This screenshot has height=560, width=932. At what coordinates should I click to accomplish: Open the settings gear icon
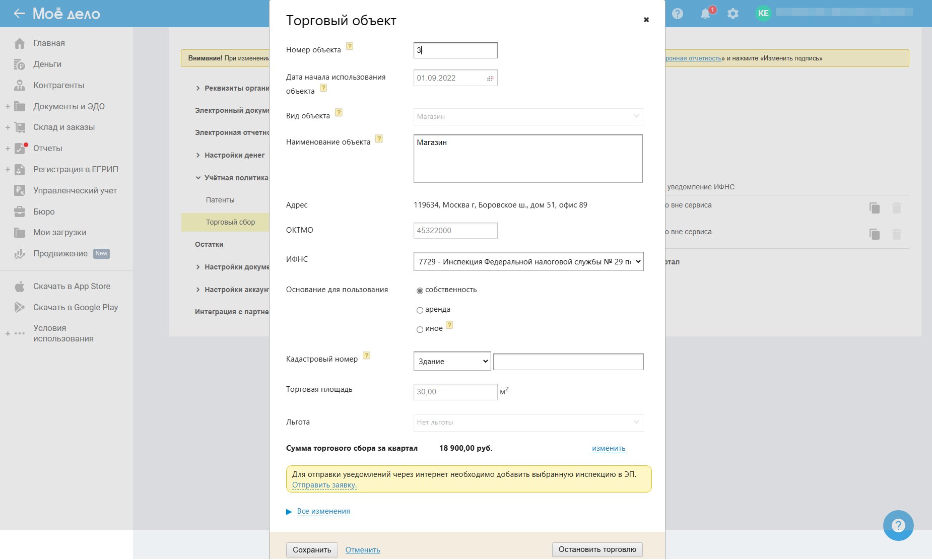click(x=733, y=14)
